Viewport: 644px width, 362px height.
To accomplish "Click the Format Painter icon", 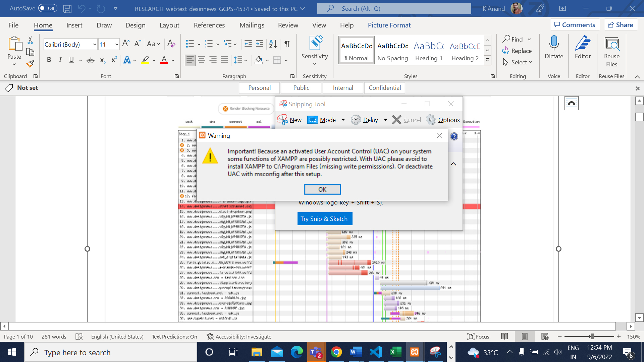I will (x=31, y=64).
